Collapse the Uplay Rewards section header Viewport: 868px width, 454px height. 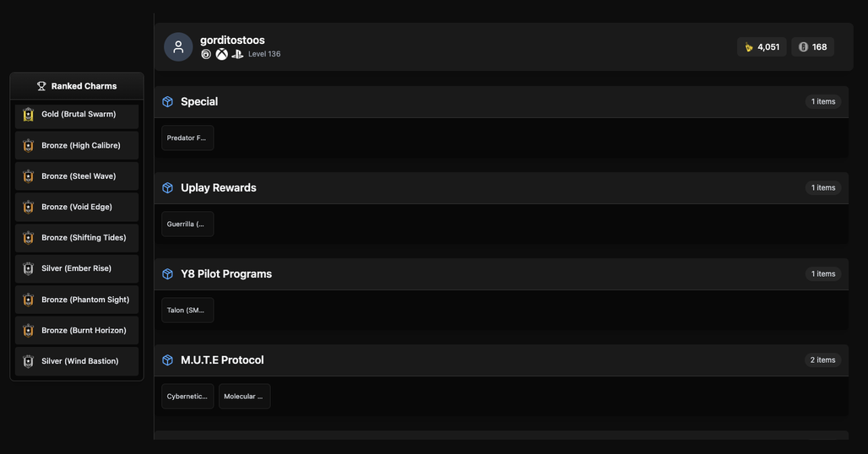tap(502, 188)
